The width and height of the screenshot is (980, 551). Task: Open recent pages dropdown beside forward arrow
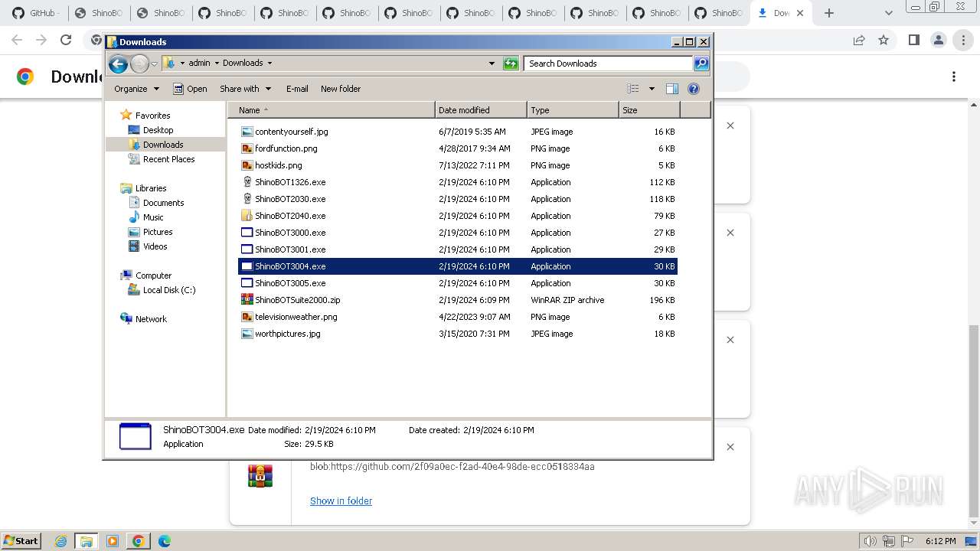154,64
